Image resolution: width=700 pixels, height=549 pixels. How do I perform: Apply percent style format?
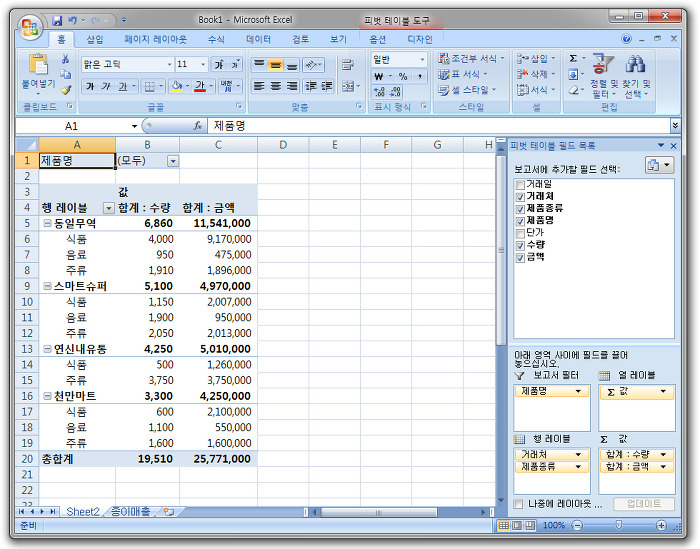403,76
